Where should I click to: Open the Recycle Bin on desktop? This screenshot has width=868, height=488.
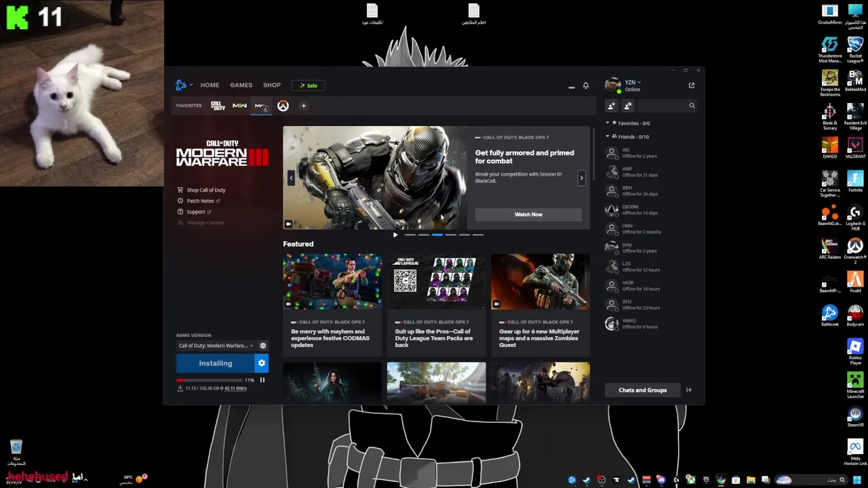(16, 452)
